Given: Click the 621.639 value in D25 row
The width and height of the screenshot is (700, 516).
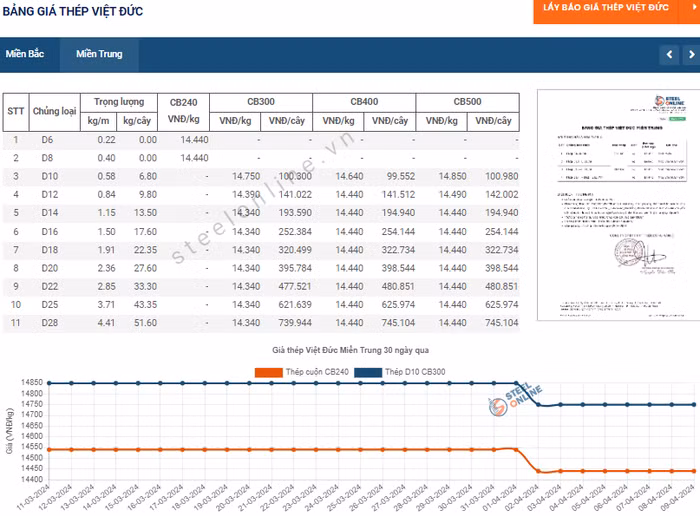Looking at the screenshot, I should 295,305.
